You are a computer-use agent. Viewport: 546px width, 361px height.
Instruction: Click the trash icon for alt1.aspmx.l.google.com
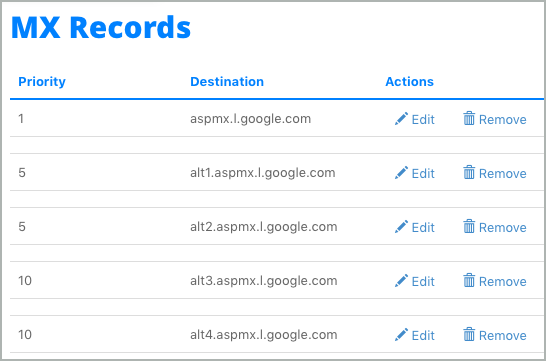(469, 172)
